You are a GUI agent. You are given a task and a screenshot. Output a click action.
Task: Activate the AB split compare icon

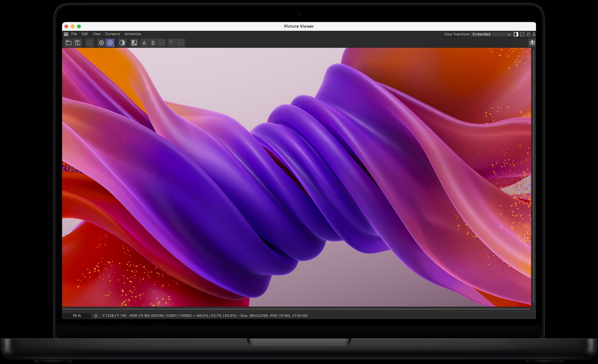tap(134, 43)
